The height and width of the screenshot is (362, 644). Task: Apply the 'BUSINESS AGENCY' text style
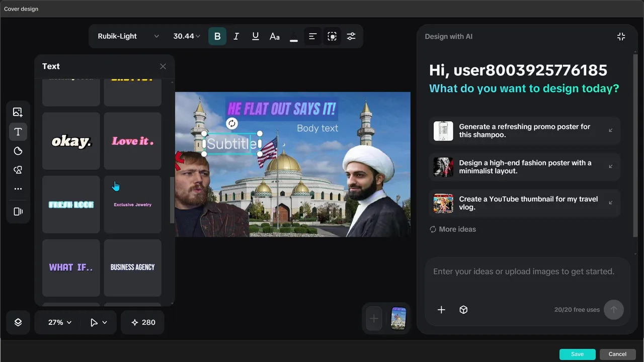pos(133,267)
